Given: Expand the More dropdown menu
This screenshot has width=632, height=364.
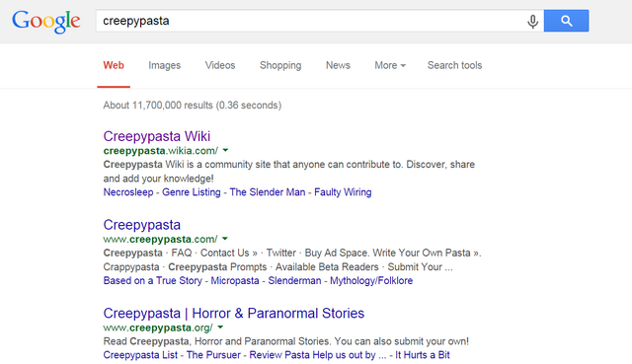Looking at the screenshot, I should (x=390, y=65).
